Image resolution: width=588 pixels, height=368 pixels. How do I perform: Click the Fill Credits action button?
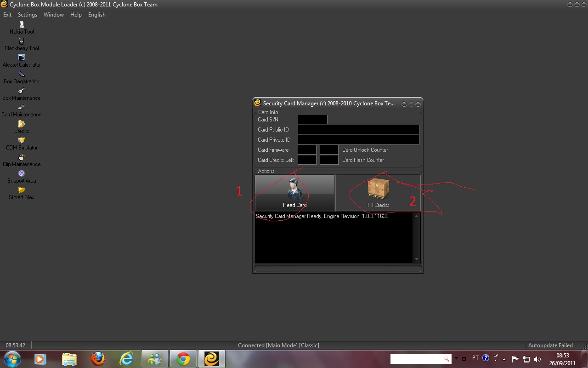[x=378, y=193]
